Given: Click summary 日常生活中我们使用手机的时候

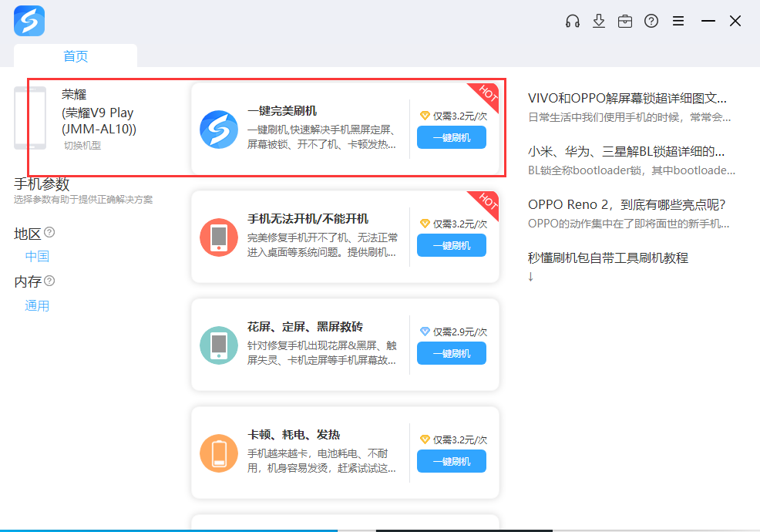Looking at the screenshot, I should (x=629, y=117).
